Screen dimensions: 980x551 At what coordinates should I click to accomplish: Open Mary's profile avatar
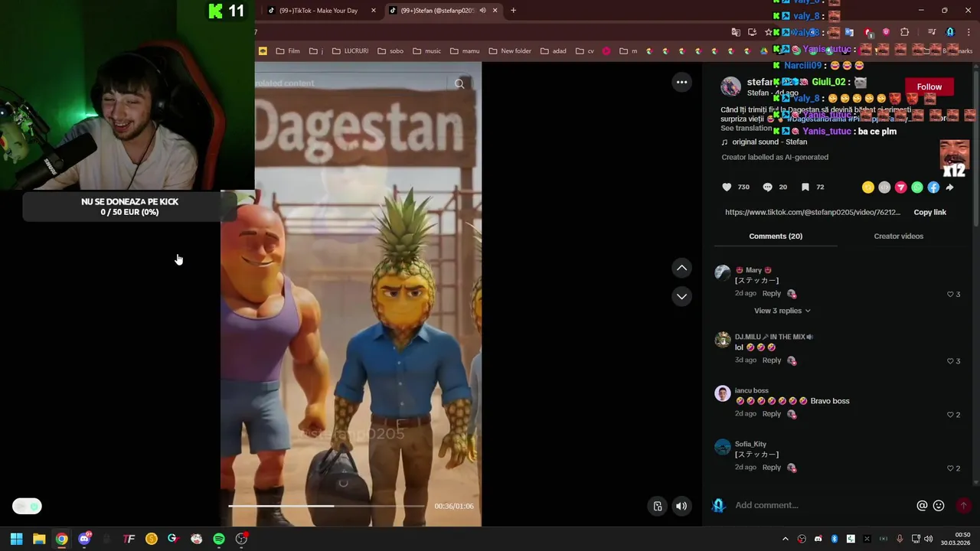(722, 273)
